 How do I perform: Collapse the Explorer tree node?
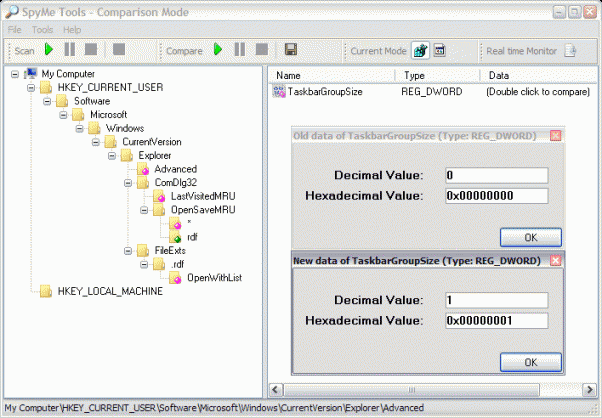(x=112, y=155)
